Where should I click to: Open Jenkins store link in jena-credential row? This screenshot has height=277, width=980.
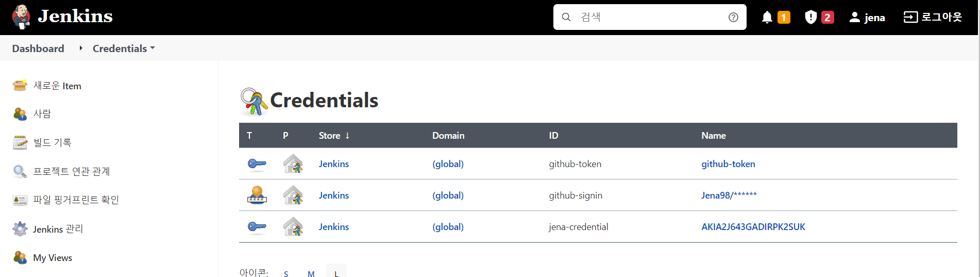tap(334, 227)
